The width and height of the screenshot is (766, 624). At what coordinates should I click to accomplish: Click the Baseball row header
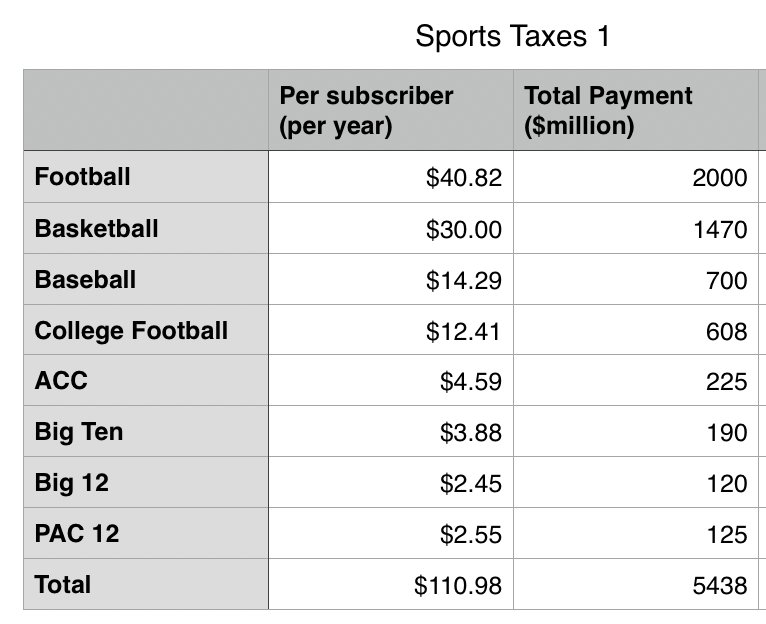145,279
